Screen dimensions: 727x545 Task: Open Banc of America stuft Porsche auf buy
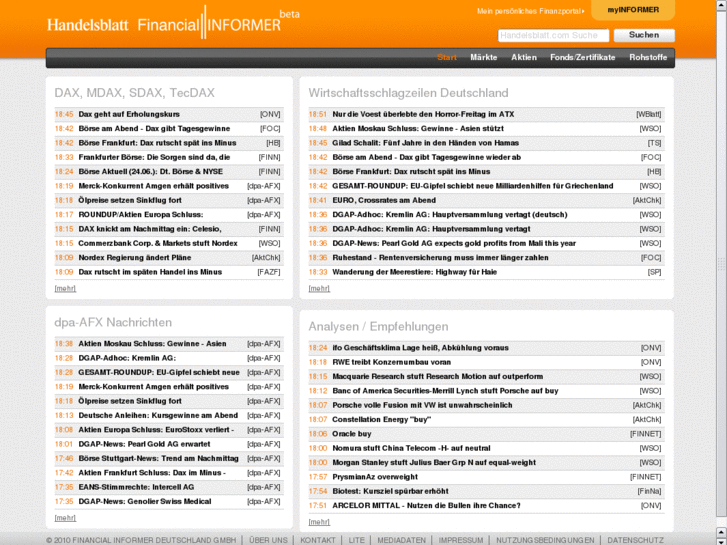445,391
